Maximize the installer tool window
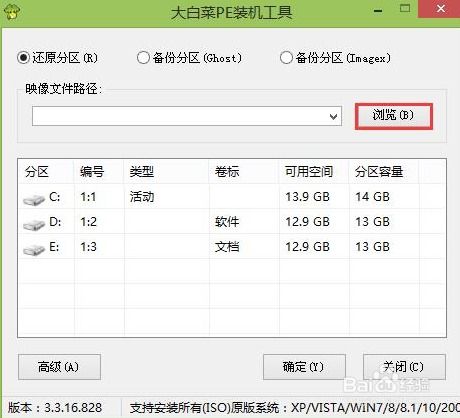The image size is (460, 418). click(x=405, y=9)
